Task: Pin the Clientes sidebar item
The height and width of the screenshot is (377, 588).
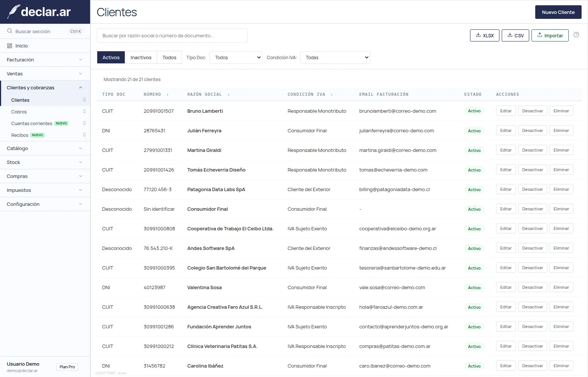Action: coord(84,100)
